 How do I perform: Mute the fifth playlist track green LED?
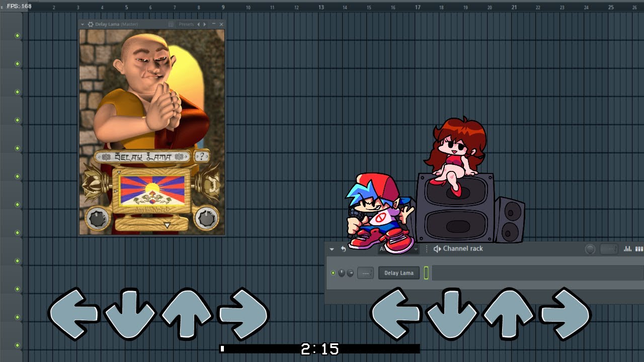[18, 148]
